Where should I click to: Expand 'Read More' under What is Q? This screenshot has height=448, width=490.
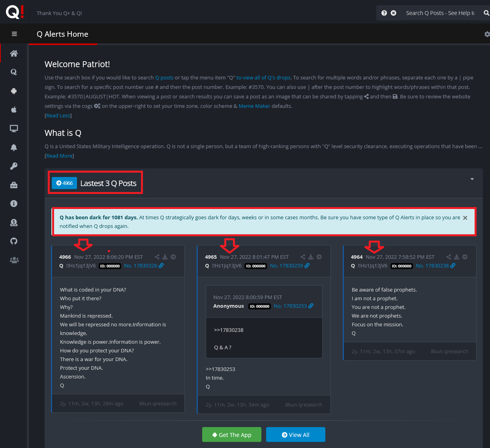[59, 156]
